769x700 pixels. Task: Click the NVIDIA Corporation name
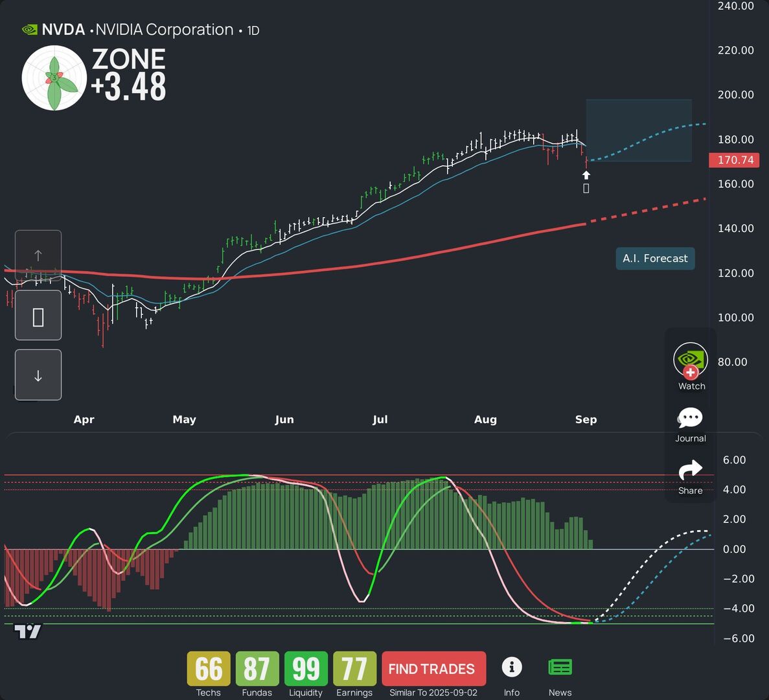click(x=165, y=30)
